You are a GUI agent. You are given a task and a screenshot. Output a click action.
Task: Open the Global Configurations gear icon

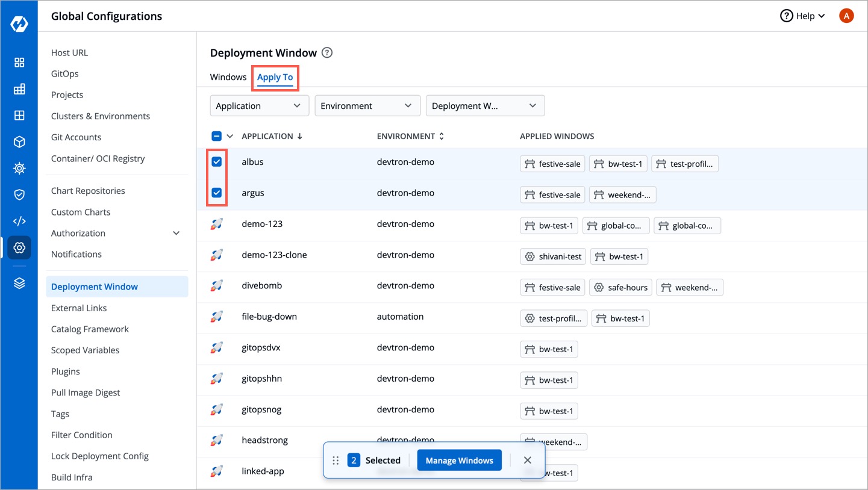19,247
